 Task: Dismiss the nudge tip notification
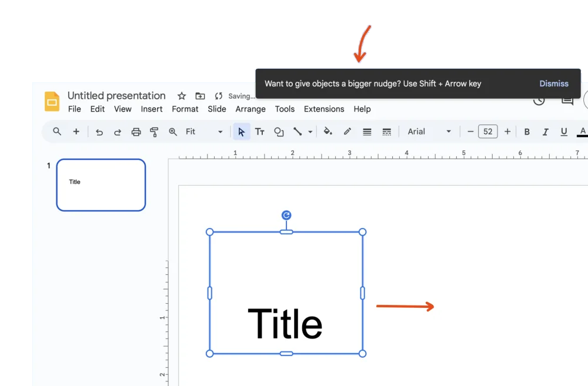pos(554,83)
